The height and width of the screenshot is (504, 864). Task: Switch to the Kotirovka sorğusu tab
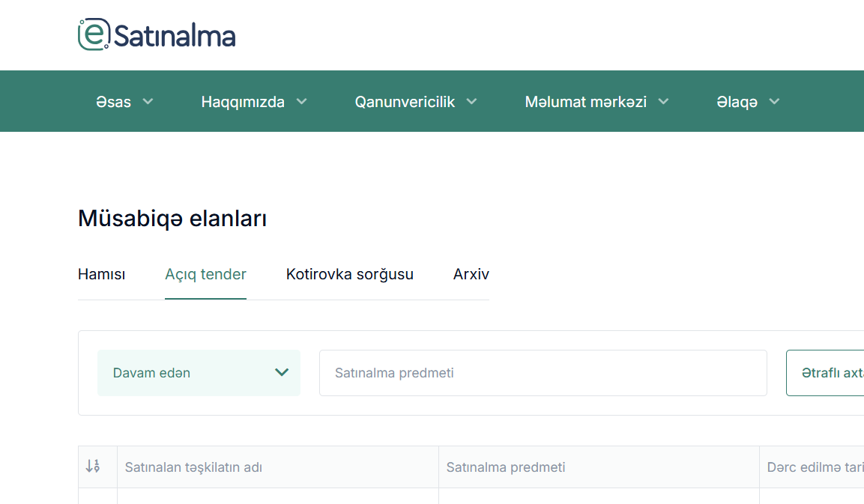tap(350, 274)
